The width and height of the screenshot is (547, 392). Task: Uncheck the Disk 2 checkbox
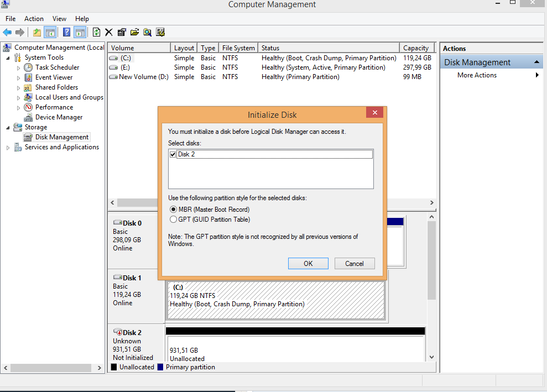[173, 154]
